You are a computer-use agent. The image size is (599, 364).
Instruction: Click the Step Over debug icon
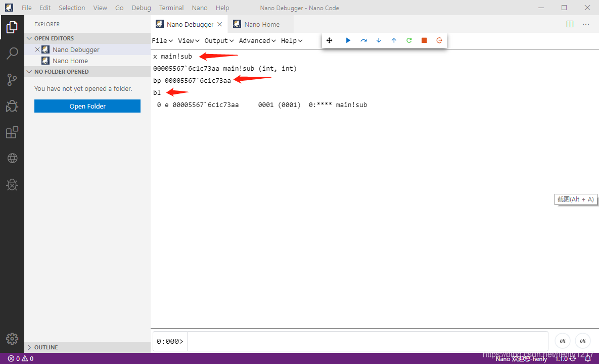(363, 40)
